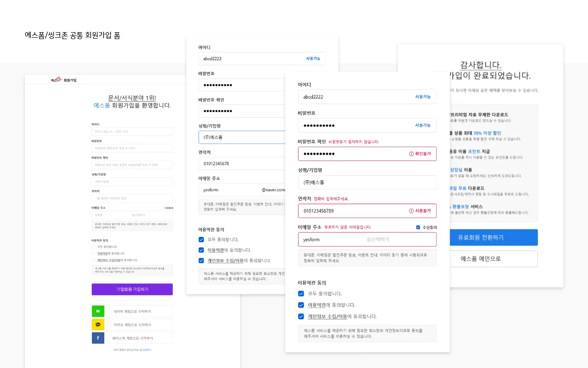588x368 pixels.
Task: Click the warning icon beside 확인불가
Action: tap(413, 154)
